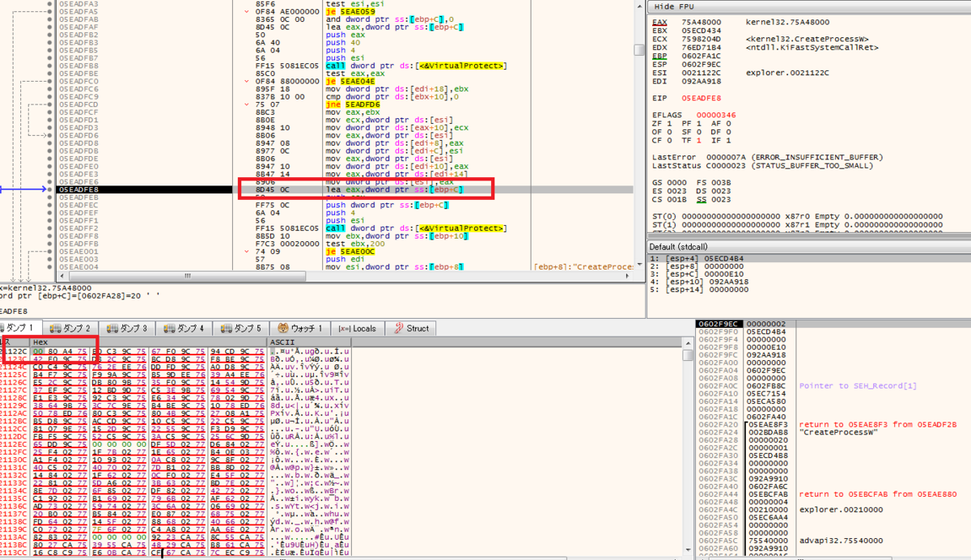
Task: Select stack comment "CreateProcessW"
Action: (x=837, y=432)
